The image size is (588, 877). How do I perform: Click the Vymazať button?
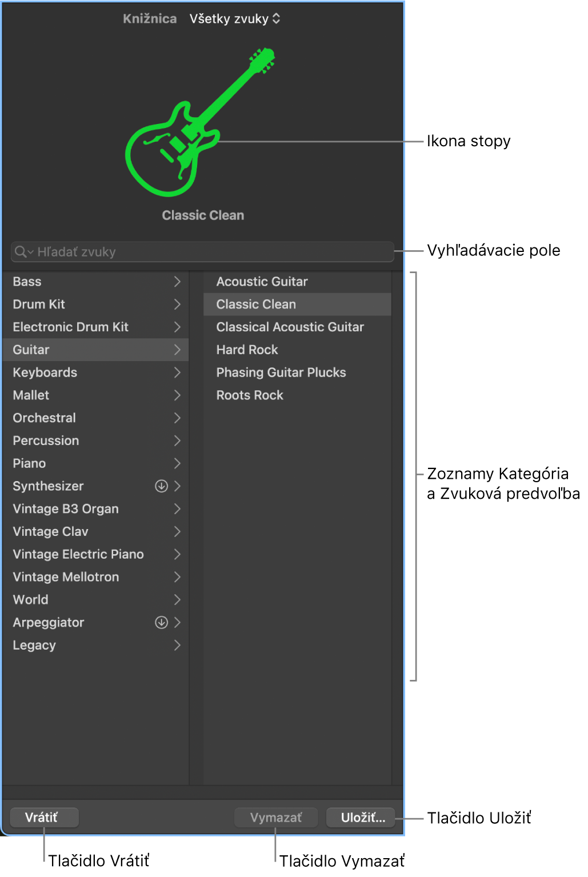pos(275,817)
